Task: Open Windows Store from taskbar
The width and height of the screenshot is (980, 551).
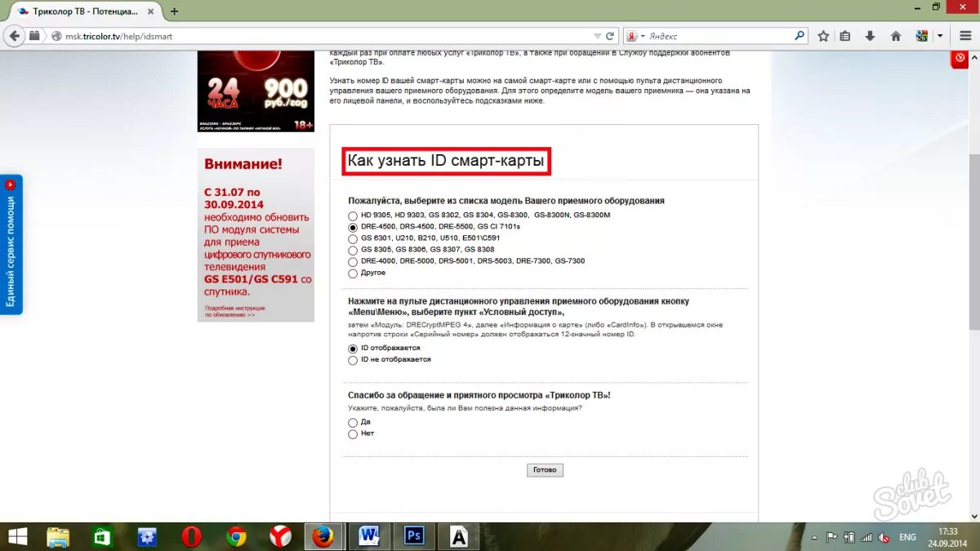Action: tap(102, 537)
